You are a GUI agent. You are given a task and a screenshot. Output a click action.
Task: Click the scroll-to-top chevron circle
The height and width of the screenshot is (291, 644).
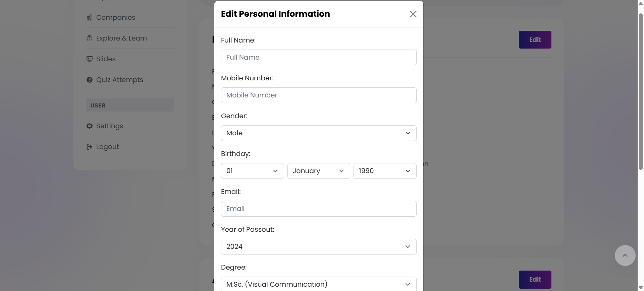click(x=625, y=256)
